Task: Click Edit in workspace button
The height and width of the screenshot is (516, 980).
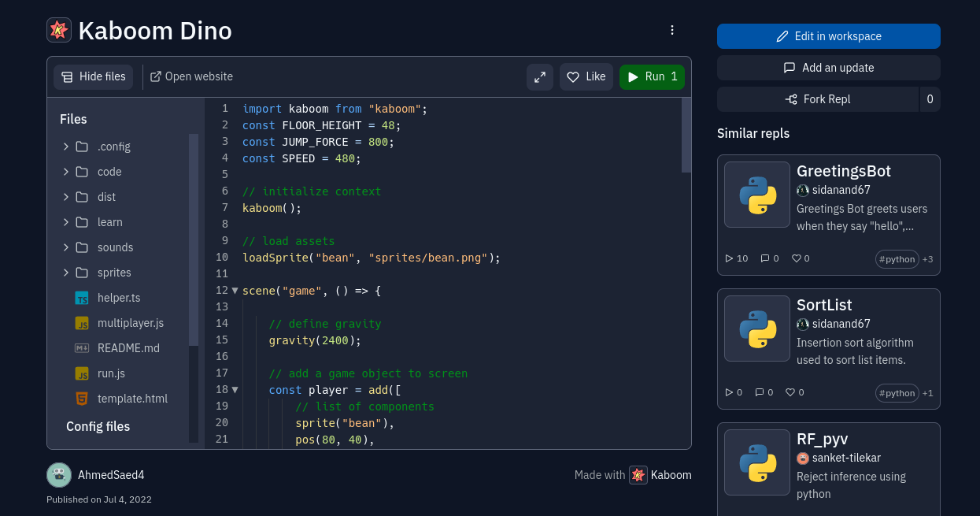Action: click(x=829, y=36)
